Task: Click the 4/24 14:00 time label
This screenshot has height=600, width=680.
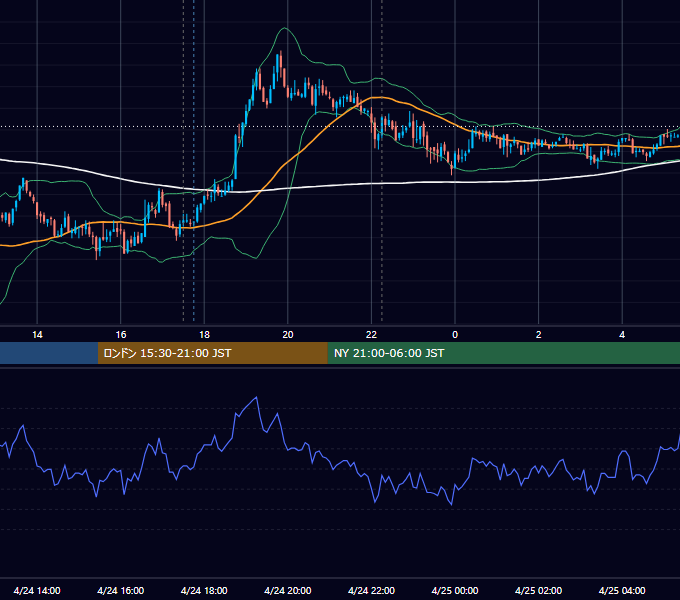Action: (37, 590)
